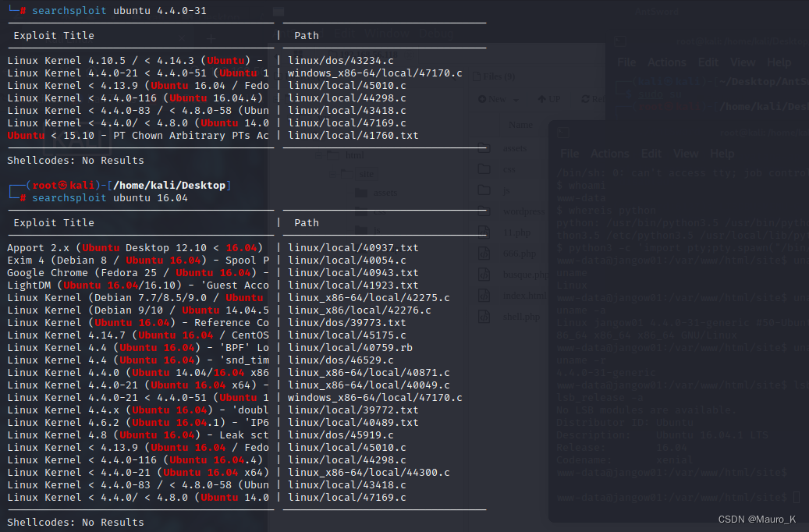Image resolution: width=809 pixels, height=532 pixels.
Task: Click path 'linux_x86-64/local/40871.c'
Action: (368, 373)
